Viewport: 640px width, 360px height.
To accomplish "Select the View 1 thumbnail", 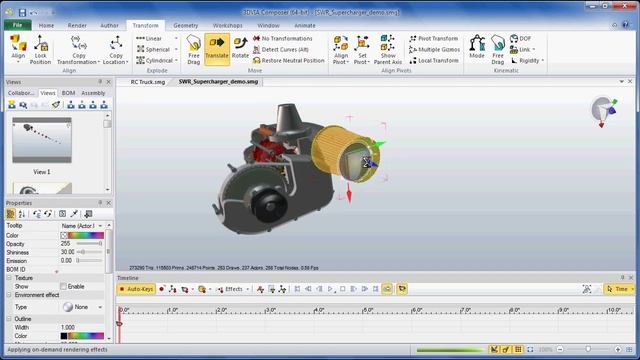I will [x=42, y=140].
